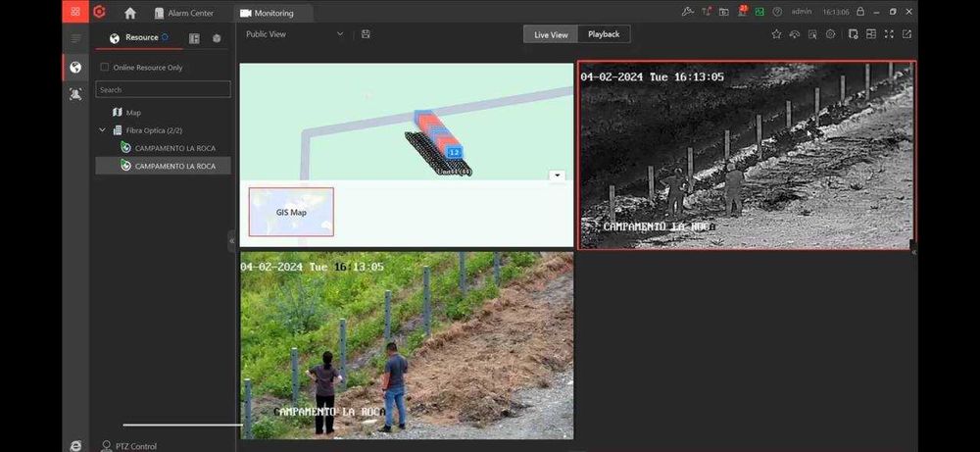Open the cube panel tab icon

217,38
